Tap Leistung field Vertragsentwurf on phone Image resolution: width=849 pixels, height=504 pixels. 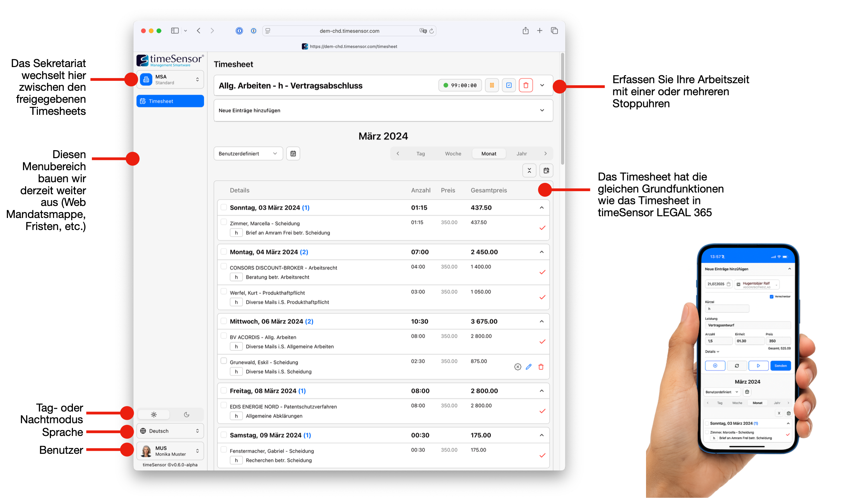point(748,325)
